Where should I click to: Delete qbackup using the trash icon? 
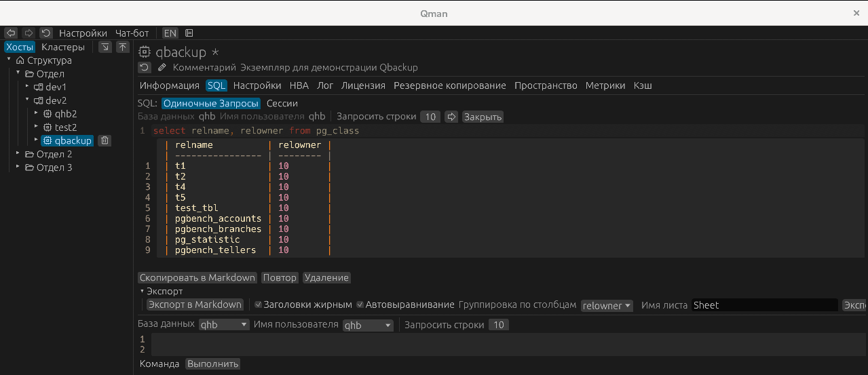click(x=105, y=140)
